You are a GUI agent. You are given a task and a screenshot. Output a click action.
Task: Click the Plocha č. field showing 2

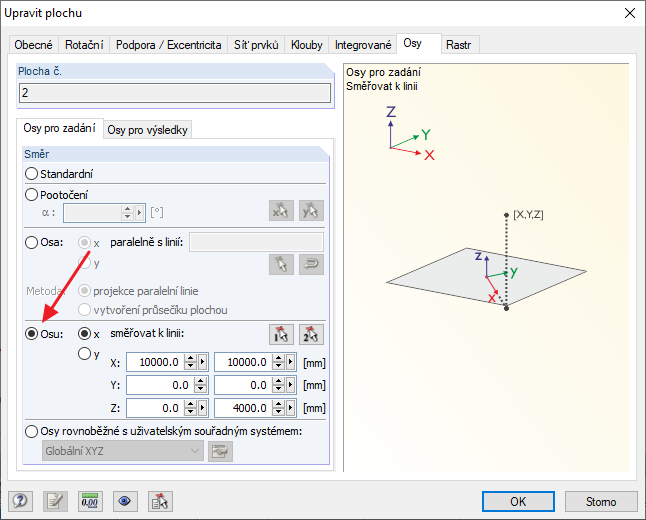175,93
